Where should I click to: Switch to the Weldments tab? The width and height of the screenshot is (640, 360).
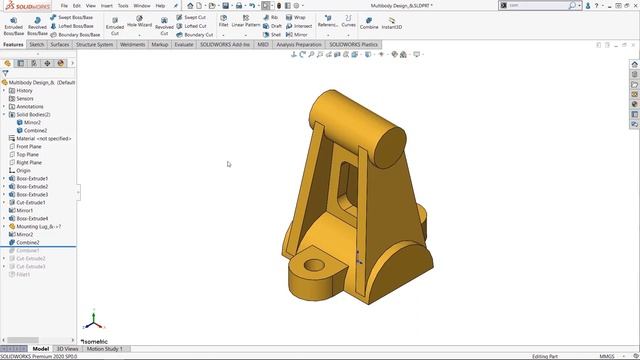(x=132, y=44)
